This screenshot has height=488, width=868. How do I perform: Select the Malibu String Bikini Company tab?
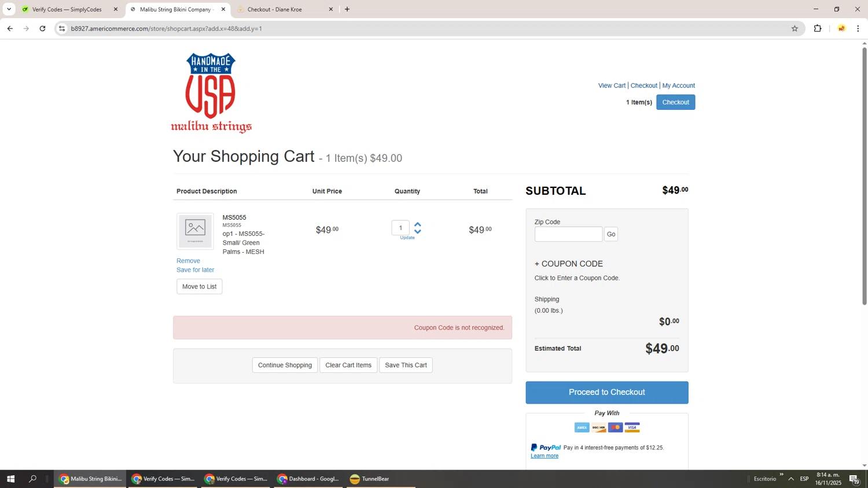[x=175, y=9]
